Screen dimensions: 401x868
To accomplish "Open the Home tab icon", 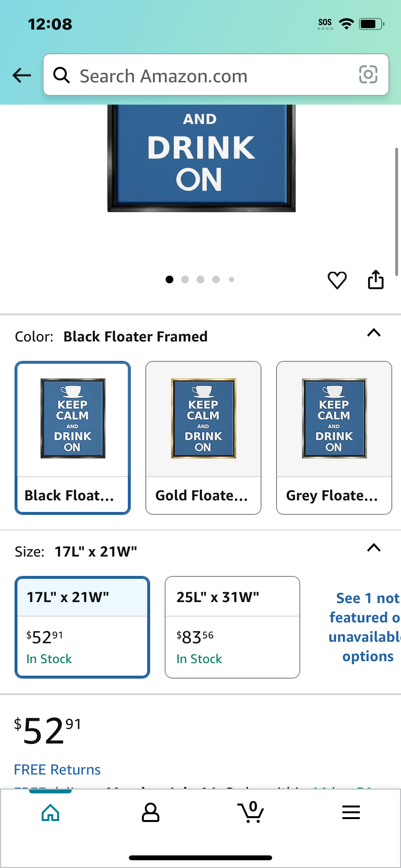I will pyautogui.click(x=50, y=812).
